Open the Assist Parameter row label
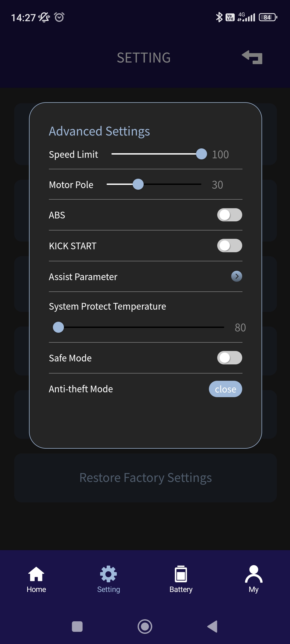 click(83, 277)
